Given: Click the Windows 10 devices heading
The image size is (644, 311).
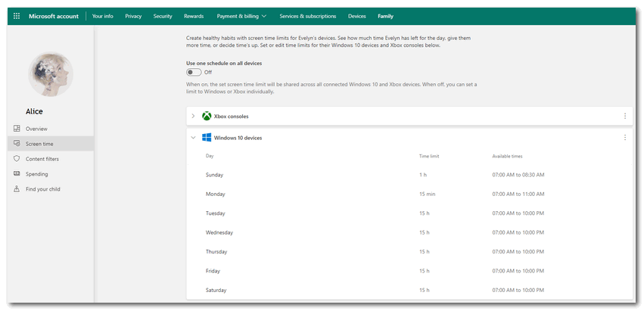Looking at the screenshot, I should click(x=238, y=138).
